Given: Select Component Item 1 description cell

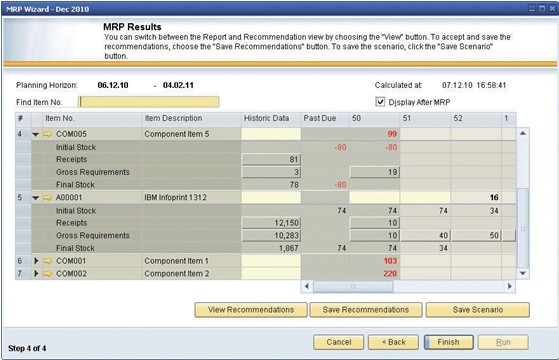Looking at the screenshot, I should tap(191, 261).
